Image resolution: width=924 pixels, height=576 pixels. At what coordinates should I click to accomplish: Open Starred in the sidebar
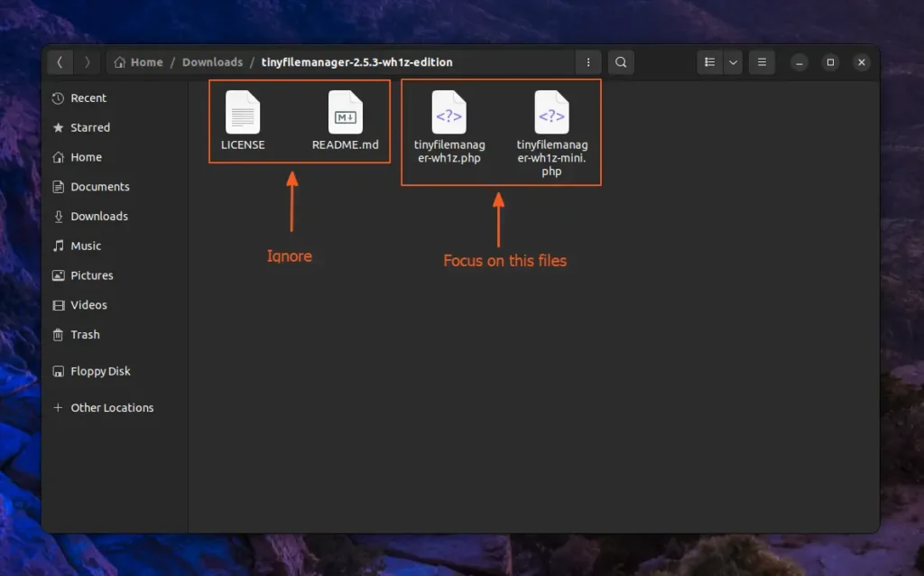(x=90, y=128)
